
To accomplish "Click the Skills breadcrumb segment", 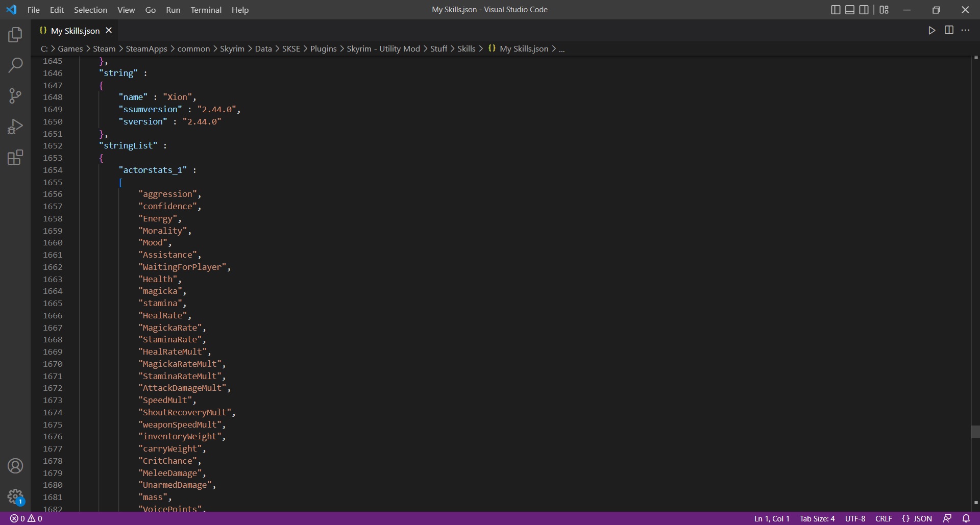I will (466, 48).
